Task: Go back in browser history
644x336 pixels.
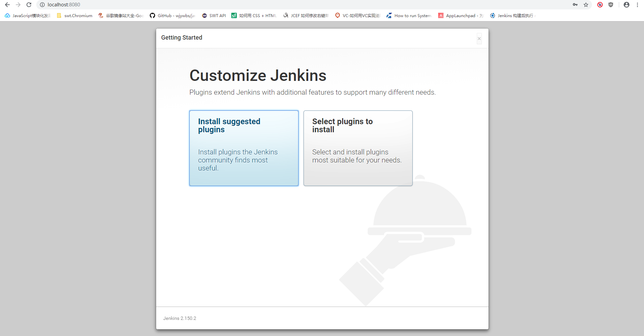Action: [x=7, y=5]
